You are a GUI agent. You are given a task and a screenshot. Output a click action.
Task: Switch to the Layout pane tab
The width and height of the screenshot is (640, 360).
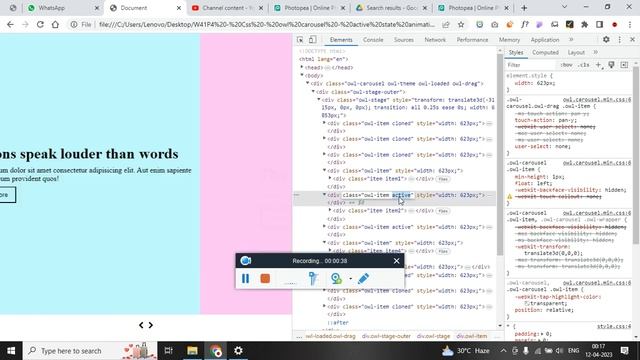point(576,52)
